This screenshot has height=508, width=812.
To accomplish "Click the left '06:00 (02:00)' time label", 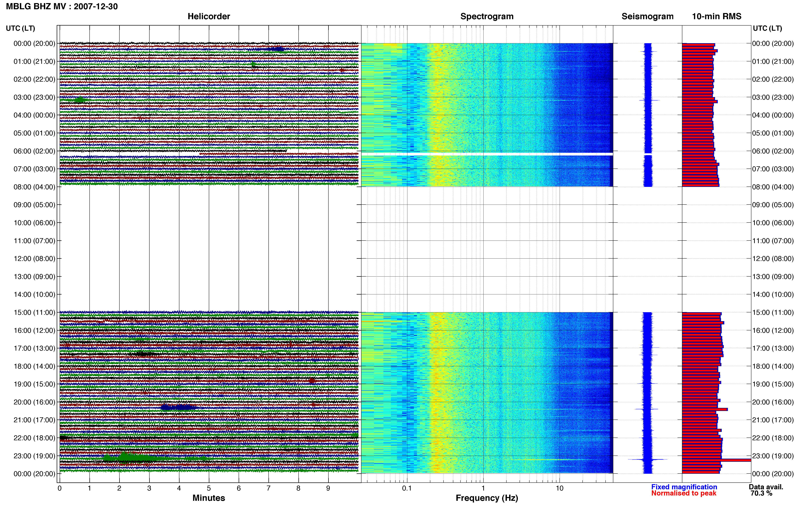I will (x=34, y=151).
